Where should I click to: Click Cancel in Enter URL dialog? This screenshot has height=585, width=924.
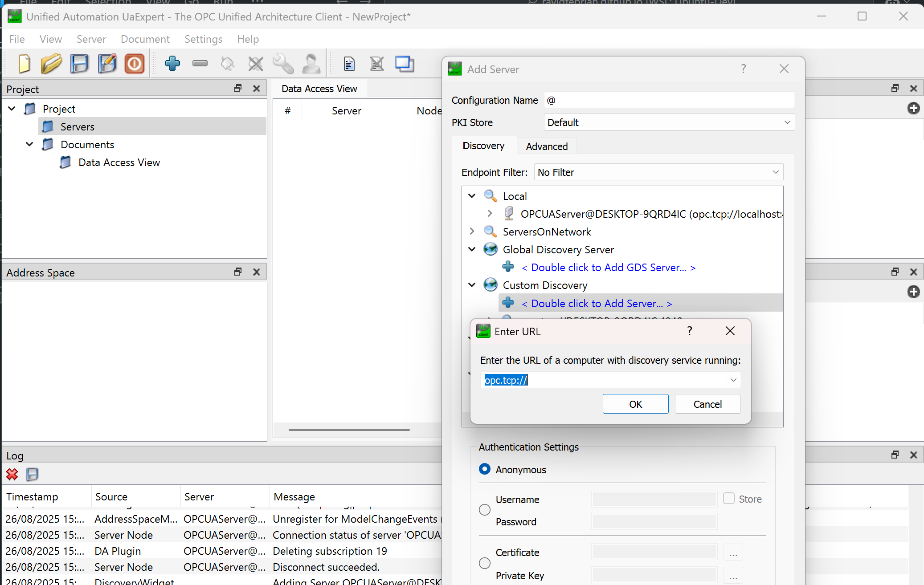click(x=707, y=404)
